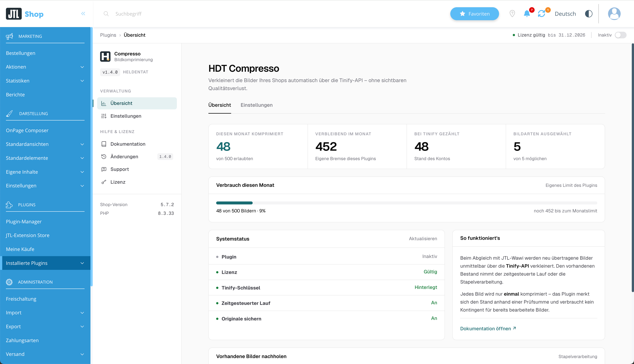Open Meine Käufe
634x364 pixels.
click(20, 249)
